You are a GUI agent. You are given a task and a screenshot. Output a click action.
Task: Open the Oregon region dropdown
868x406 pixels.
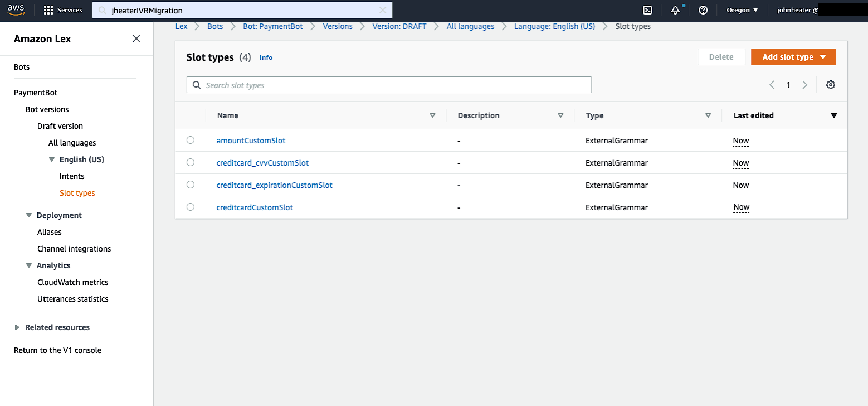[742, 10]
